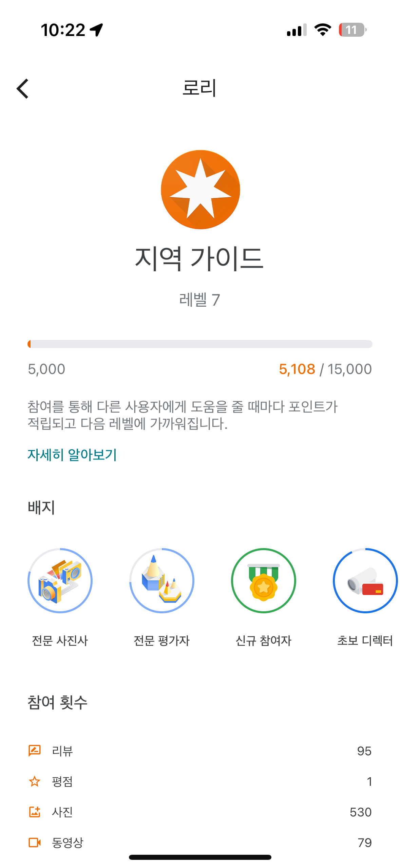
Task: Tap the orange Local Guide star badge
Action: pos(200,189)
